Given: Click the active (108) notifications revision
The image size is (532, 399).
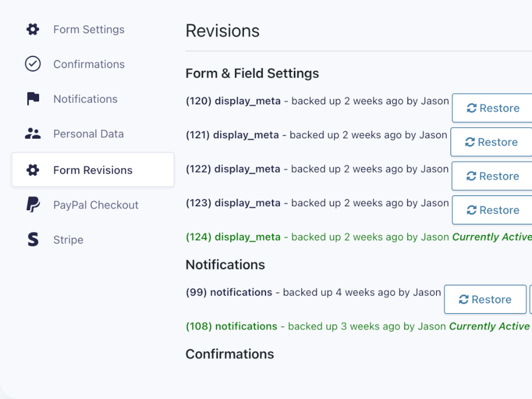Looking at the screenshot, I should [x=232, y=327].
